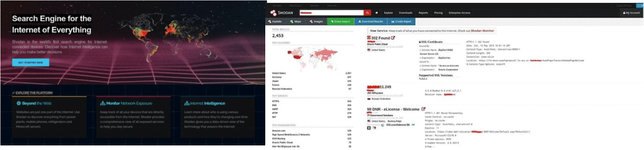Click the TT Government Solutions organization link

[x=380, y=115]
